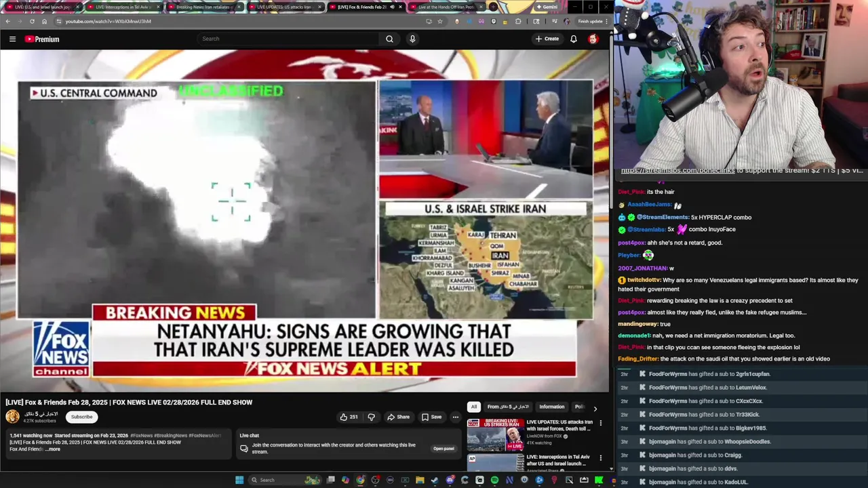Click the channel avatar beside Subscribe

[13, 417]
